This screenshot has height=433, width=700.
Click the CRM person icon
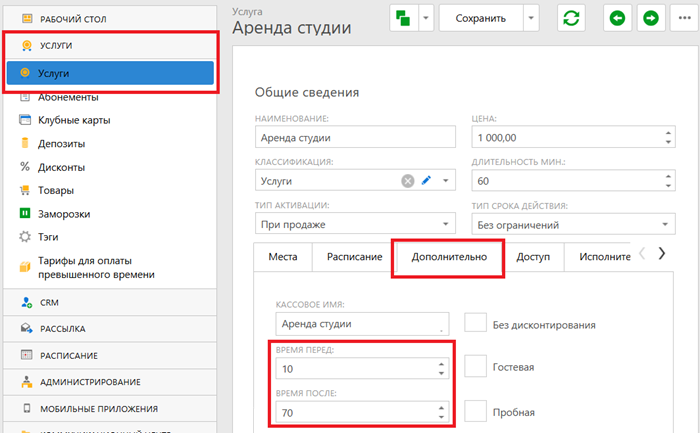pyautogui.click(x=27, y=302)
